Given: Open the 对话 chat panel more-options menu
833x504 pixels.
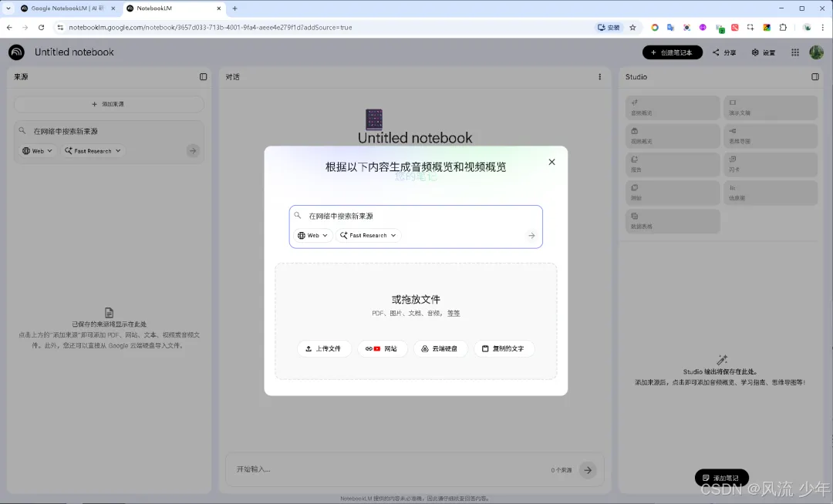Looking at the screenshot, I should pyautogui.click(x=600, y=77).
